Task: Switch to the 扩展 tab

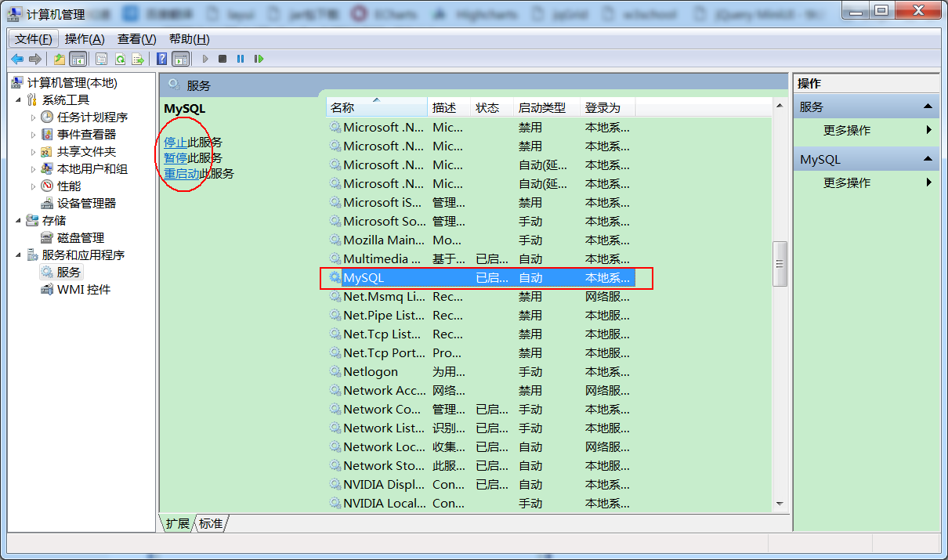Action: pos(177,523)
